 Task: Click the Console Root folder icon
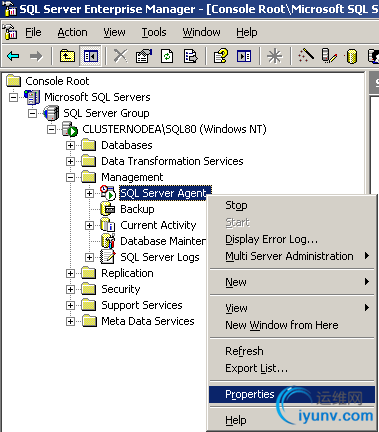point(14,81)
